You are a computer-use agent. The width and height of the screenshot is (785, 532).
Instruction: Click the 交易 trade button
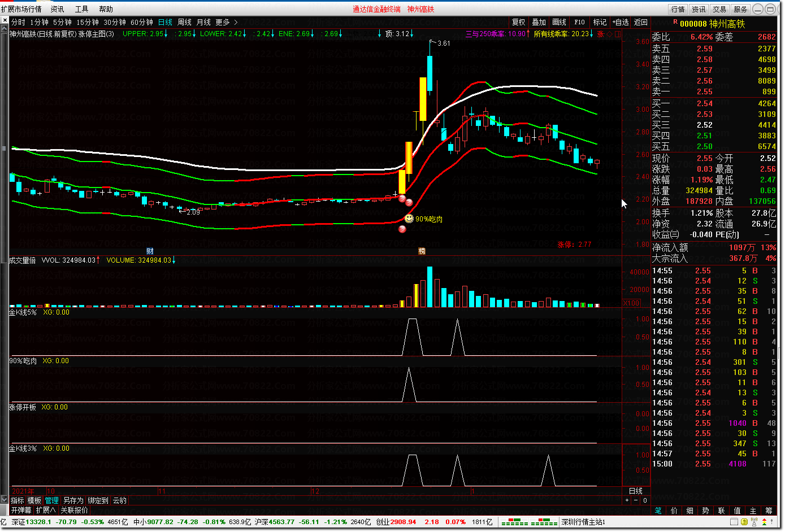point(719,9)
